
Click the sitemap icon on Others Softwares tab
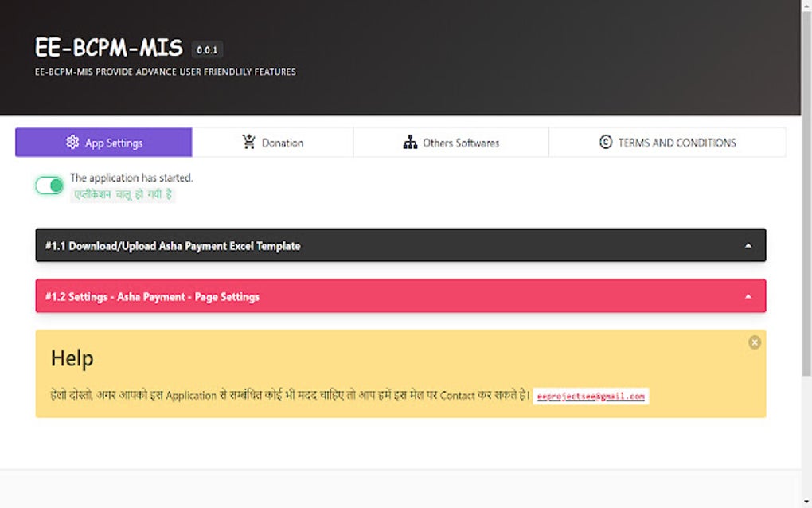(x=410, y=142)
